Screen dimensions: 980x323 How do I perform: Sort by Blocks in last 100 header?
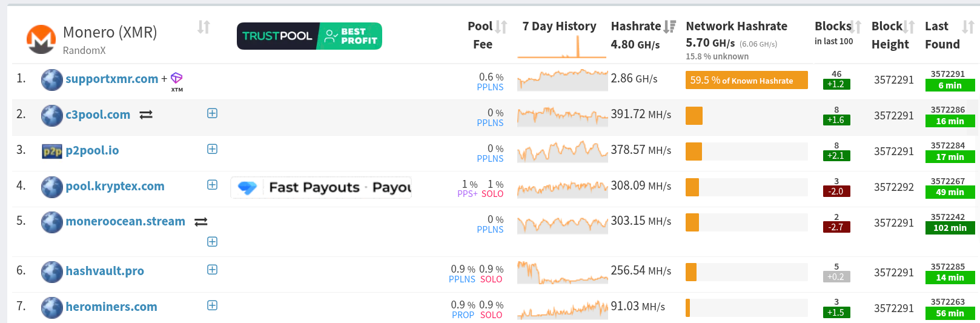[855, 27]
